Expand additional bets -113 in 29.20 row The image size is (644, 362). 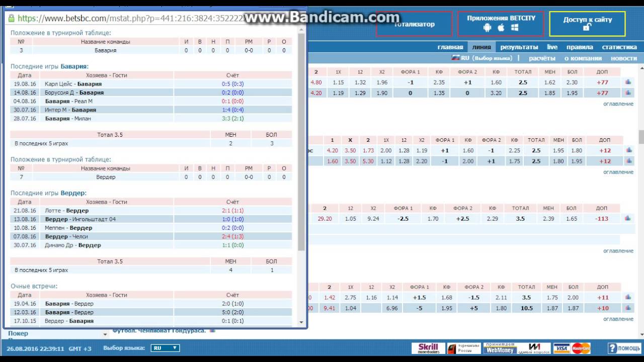coord(602,219)
